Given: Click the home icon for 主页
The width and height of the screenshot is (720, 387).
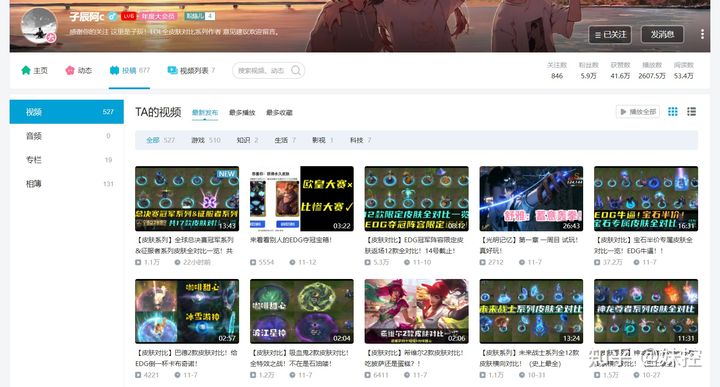Looking at the screenshot, I should tap(26, 70).
